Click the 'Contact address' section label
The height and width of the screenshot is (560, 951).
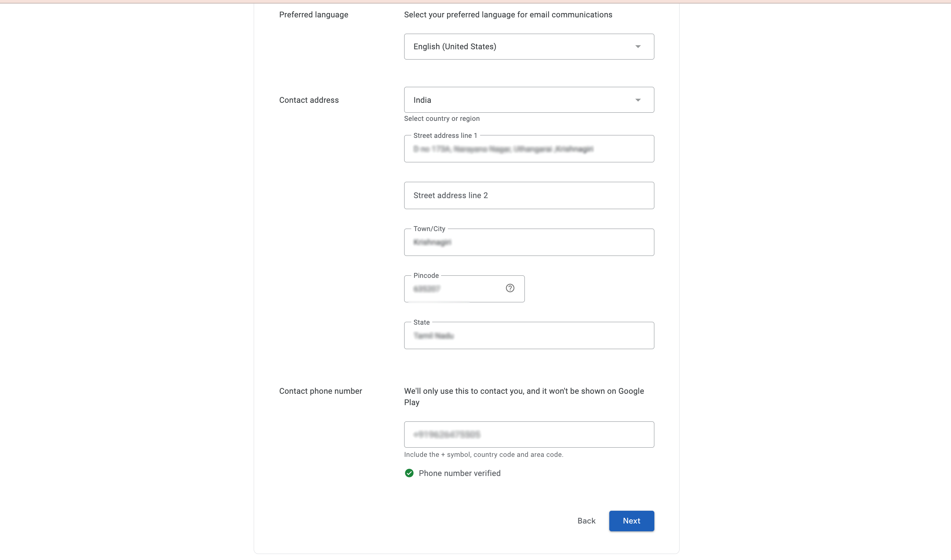309,100
